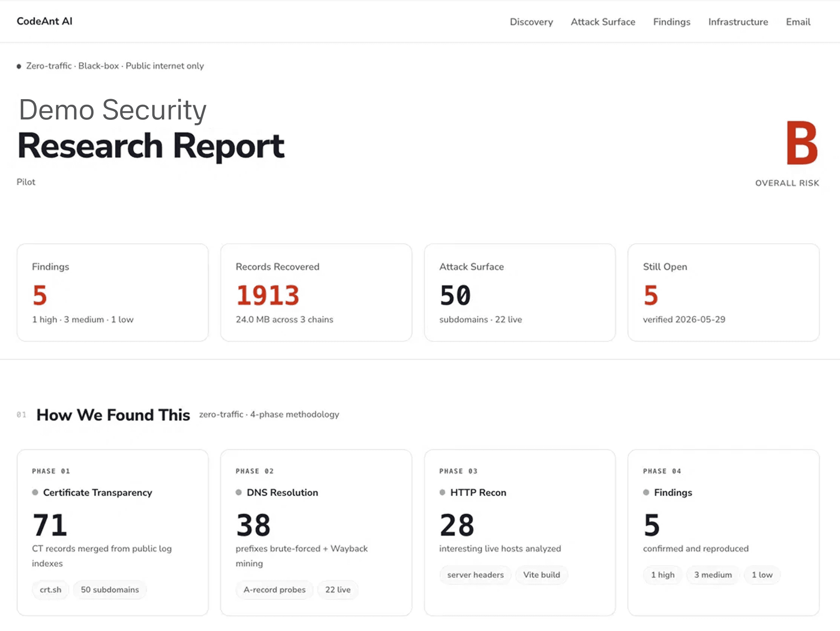Open Findings in the top navigation bar

click(x=672, y=22)
